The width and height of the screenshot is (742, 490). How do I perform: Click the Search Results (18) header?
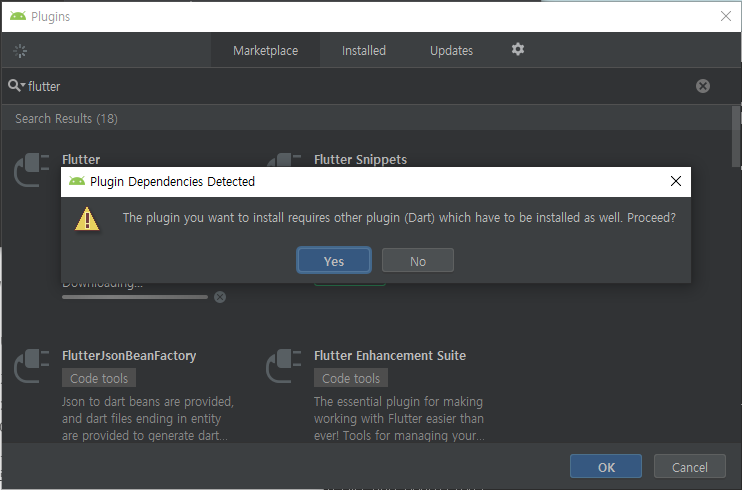click(66, 118)
